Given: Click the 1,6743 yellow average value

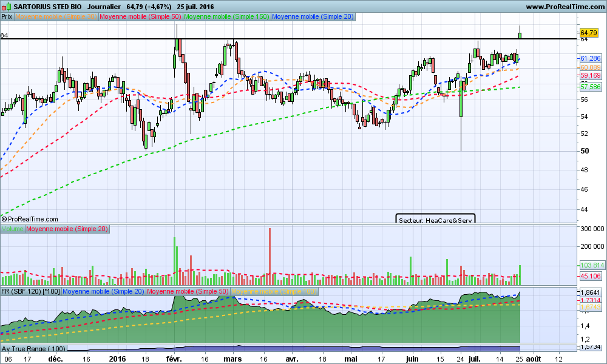Looking at the screenshot, I should point(591,307).
